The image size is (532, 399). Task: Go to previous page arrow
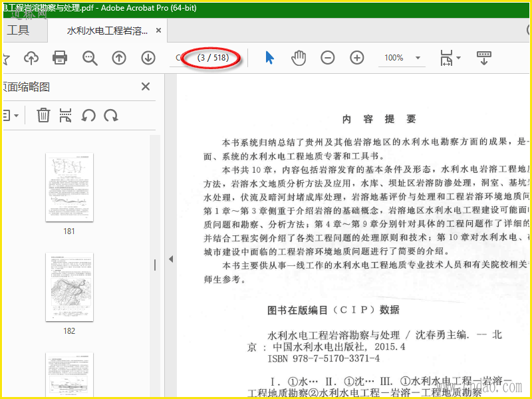pyautogui.click(x=119, y=58)
